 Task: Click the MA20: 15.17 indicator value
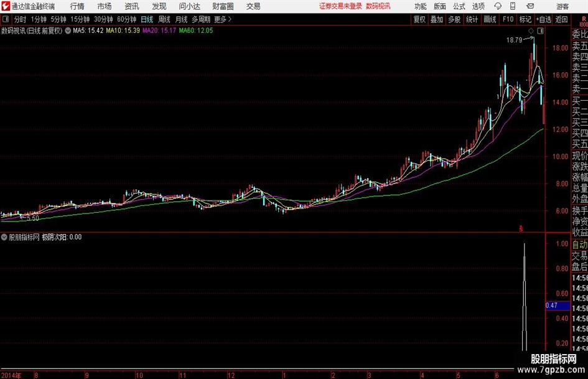coord(159,30)
